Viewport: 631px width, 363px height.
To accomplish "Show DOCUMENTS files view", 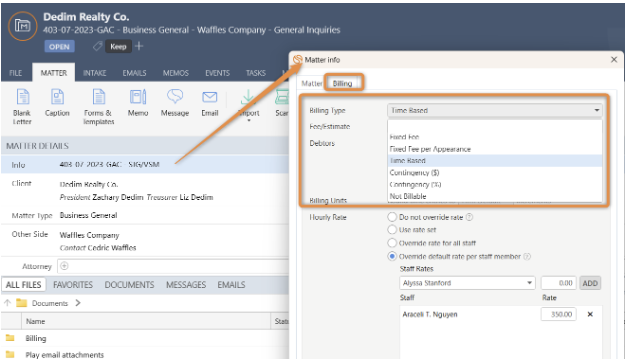I will pos(129,285).
